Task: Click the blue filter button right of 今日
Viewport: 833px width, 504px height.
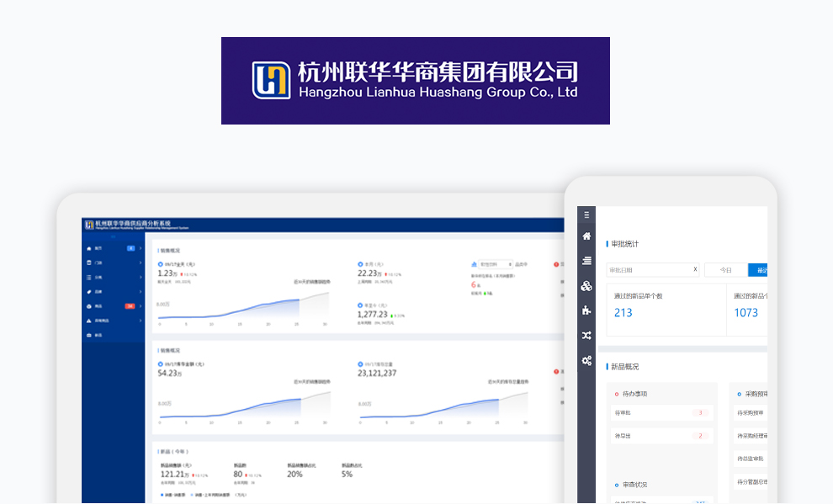Action: [x=757, y=270]
